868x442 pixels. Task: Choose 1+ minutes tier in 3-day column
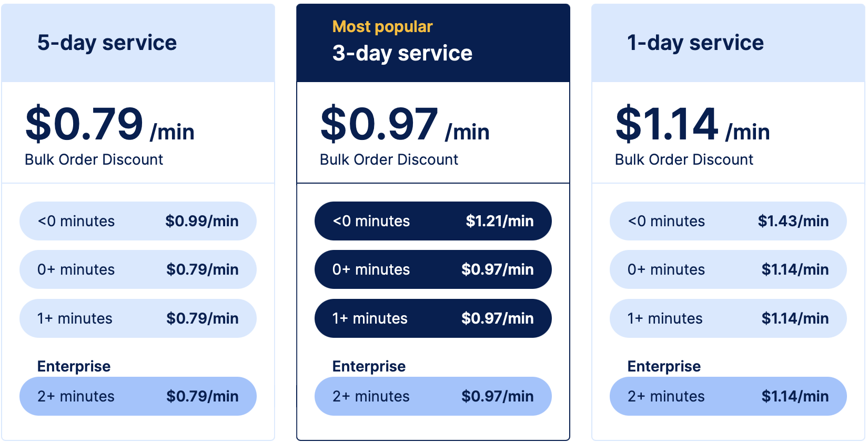(x=433, y=318)
